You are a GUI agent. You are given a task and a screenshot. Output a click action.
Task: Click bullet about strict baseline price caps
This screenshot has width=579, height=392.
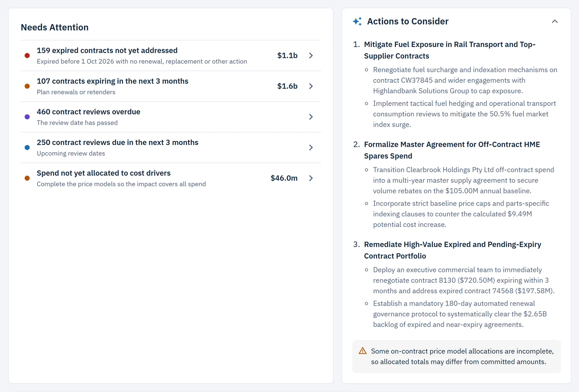click(x=461, y=214)
